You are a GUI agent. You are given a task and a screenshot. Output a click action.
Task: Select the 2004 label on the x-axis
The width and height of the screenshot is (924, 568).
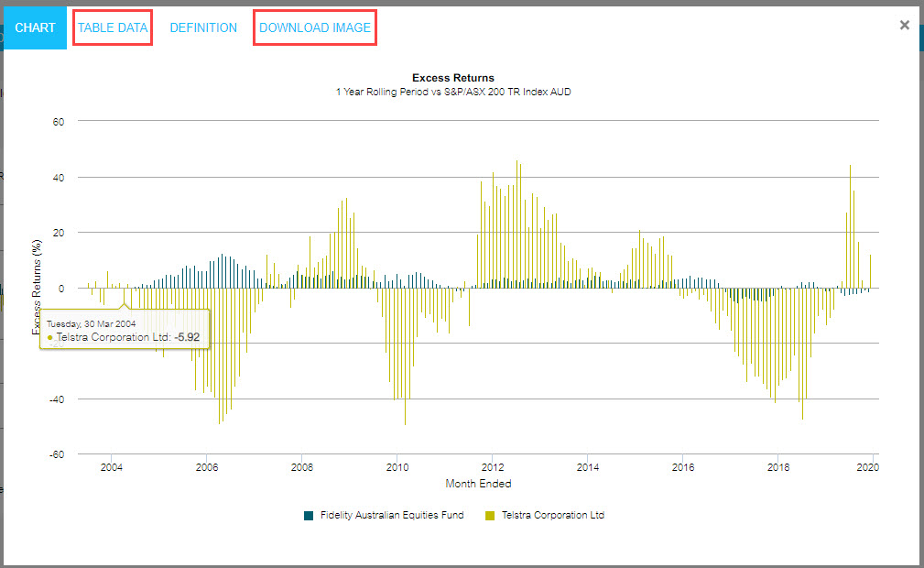[111, 467]
